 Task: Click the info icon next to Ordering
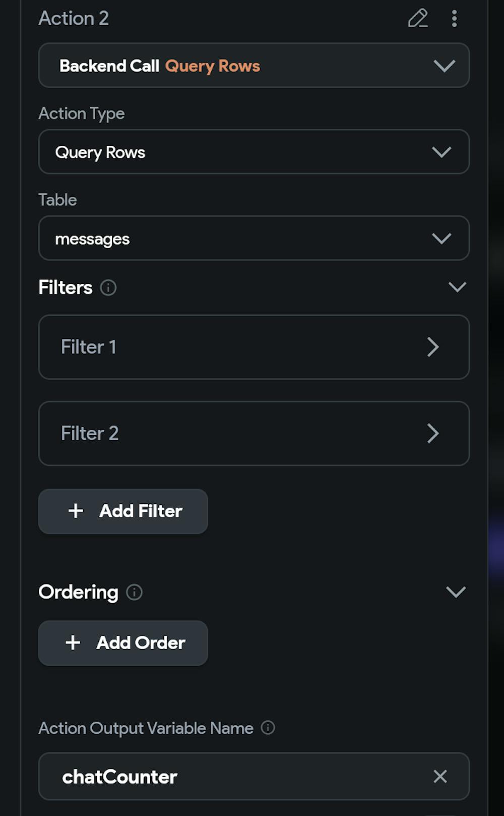(134, 592)
